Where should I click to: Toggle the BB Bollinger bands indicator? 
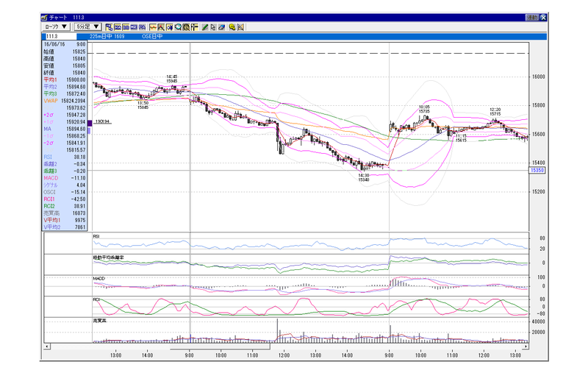point(126,27)
